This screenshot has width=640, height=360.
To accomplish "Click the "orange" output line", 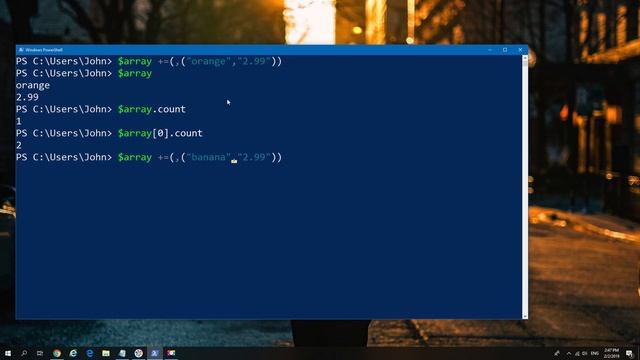I will tap(33, 85).
